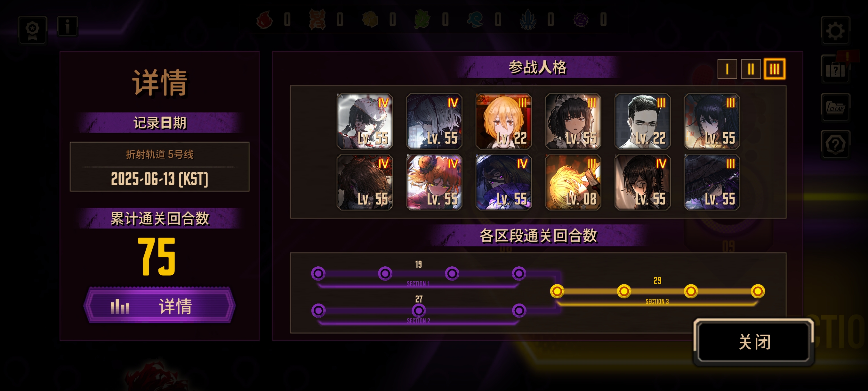Click the 关闭 close button
868x391 pixels.
(754, 342)
